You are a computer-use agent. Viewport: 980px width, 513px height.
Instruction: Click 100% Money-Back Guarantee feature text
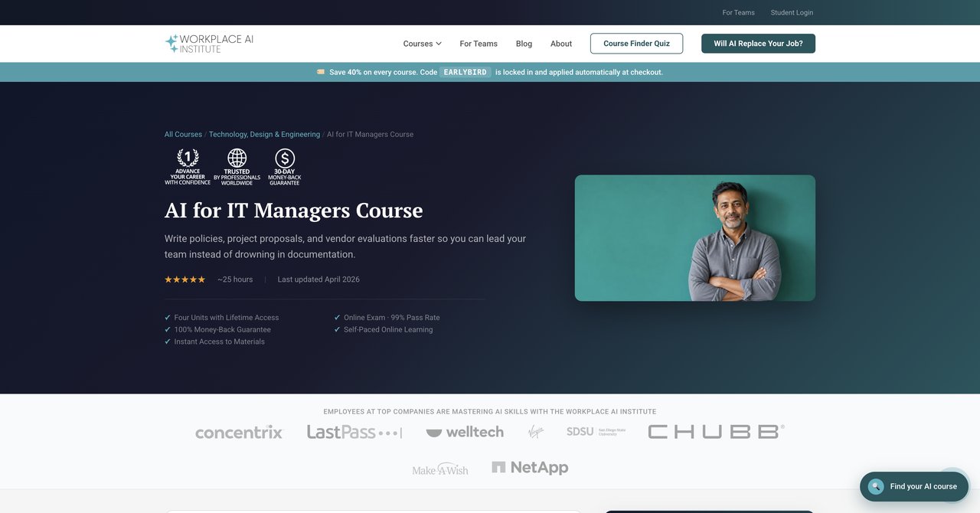(223, 330)
